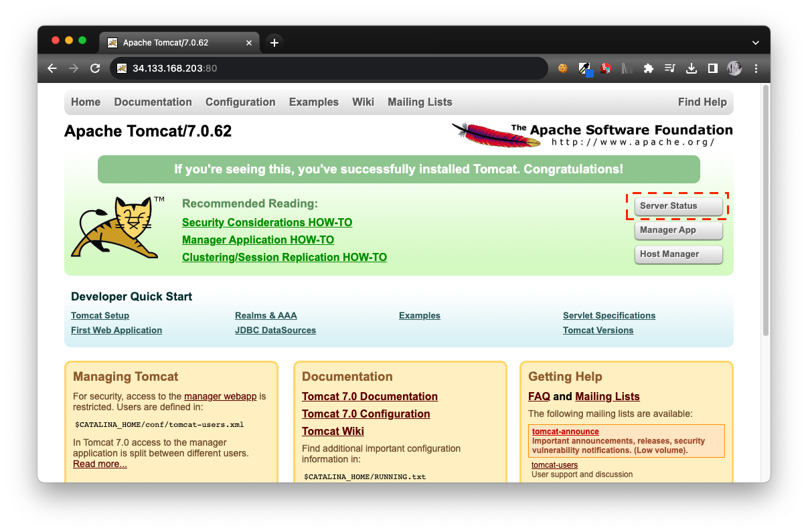Open the media controls playlist icon
The width and height of the screenshot is (808, 532).
[x=670, y=68]
